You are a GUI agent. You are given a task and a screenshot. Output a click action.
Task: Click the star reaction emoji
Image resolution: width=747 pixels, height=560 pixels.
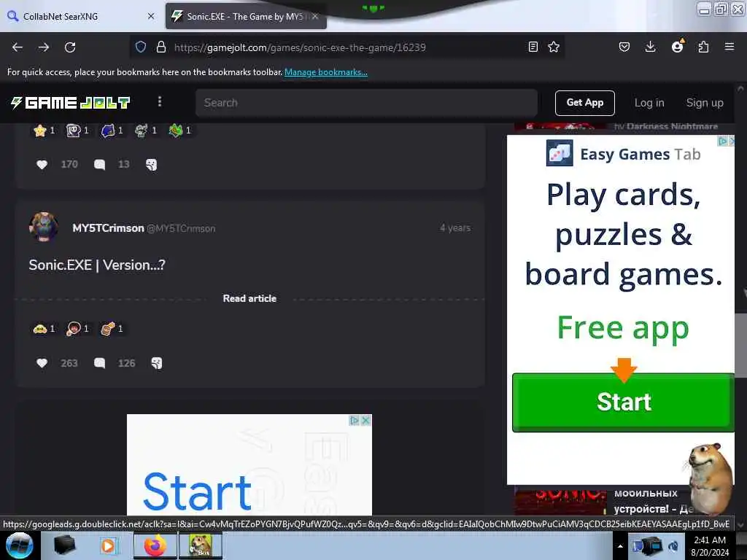coord(40,130)
